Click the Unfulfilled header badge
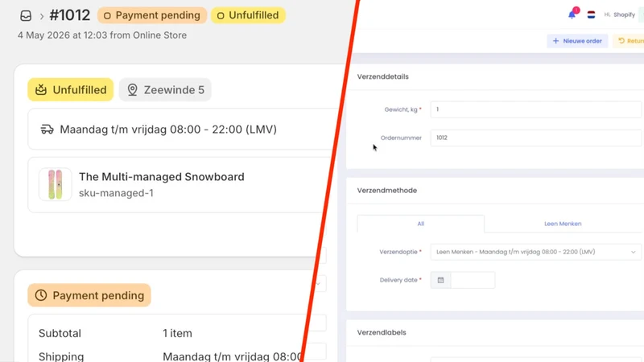The image size is (644, 362). pos(248,15)
